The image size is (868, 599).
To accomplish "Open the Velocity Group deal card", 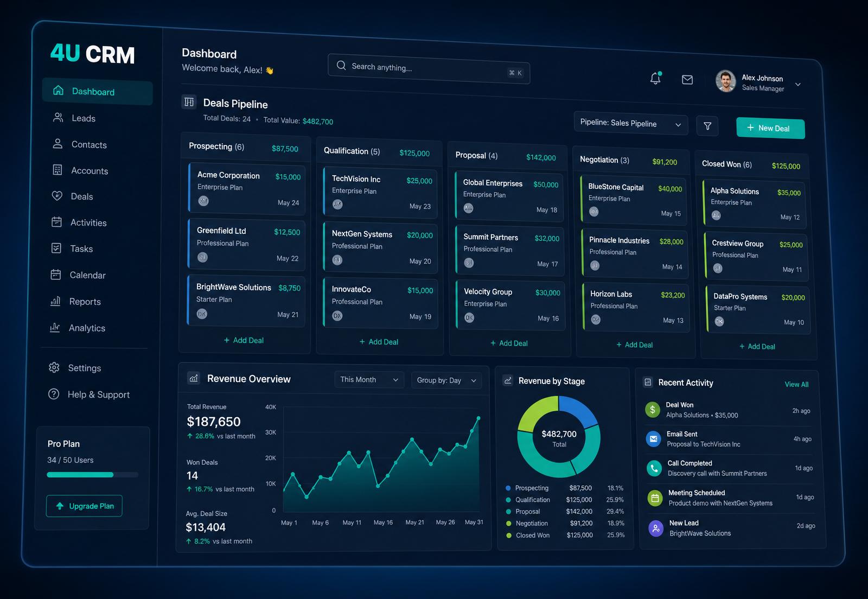I will pos(510,305).
